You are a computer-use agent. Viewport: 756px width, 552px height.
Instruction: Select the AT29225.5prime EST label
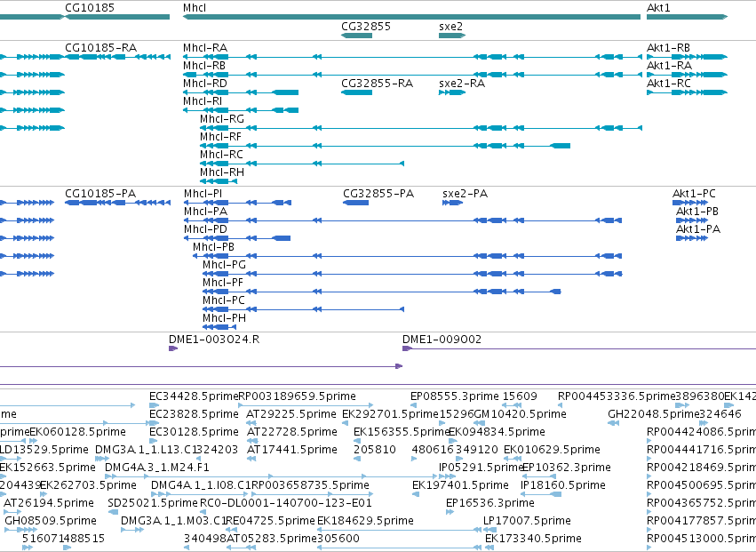point(291,414)
